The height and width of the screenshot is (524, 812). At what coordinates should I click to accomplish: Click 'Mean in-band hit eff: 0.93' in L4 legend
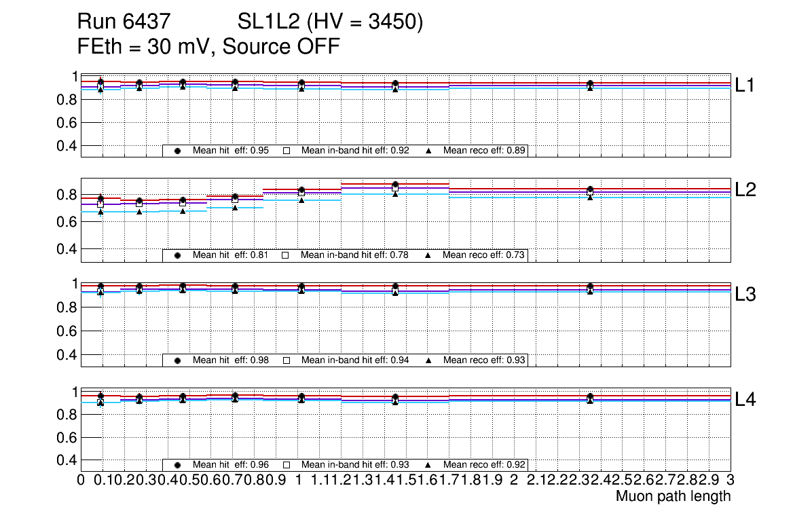coord(354,465)
